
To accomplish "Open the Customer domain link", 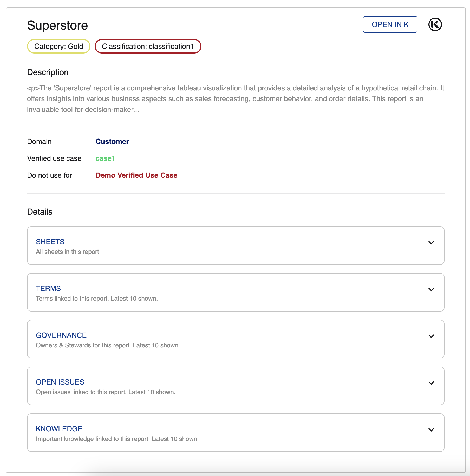I will coord(112,142).
